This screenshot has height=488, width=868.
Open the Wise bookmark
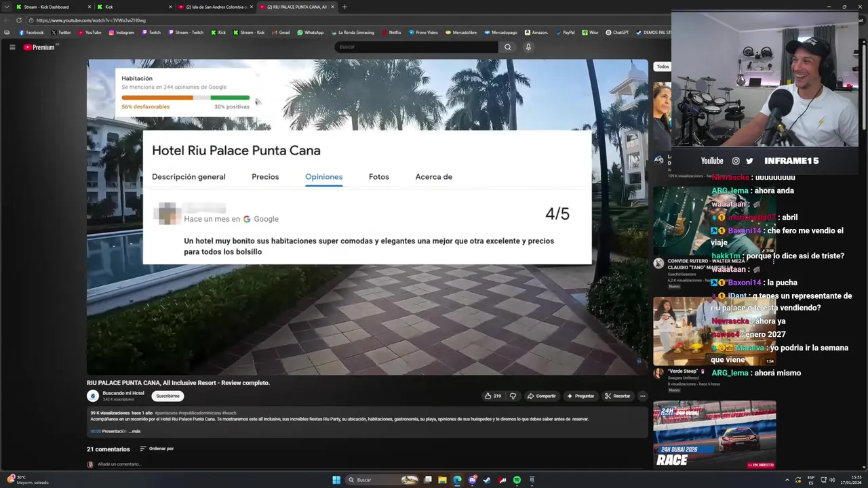tap(590, 33)
